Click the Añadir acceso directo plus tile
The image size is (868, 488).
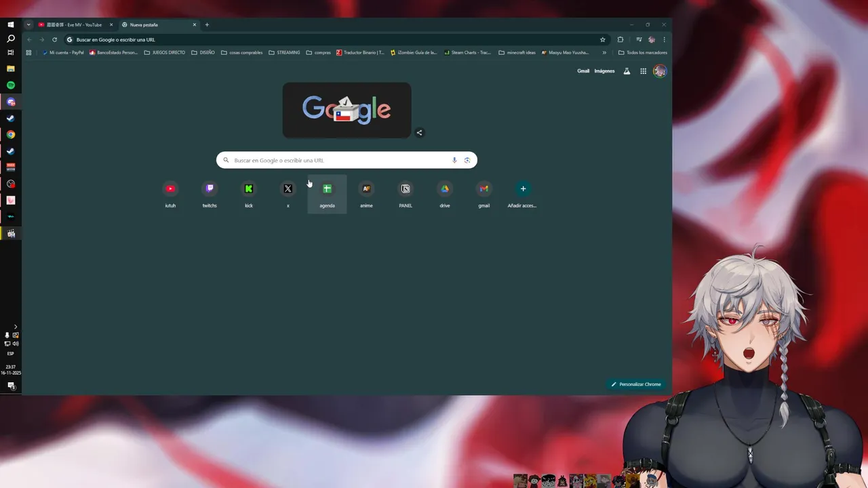[523, 194]
